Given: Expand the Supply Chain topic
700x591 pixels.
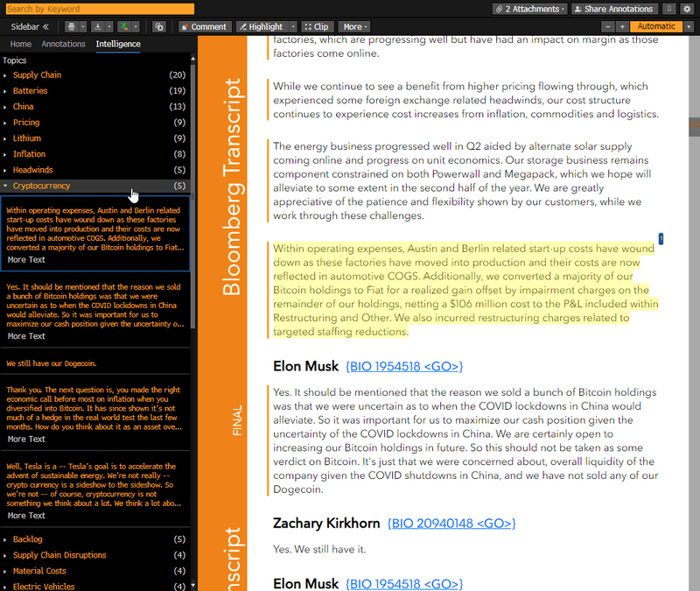Looking at the screenshot, I should (7, 75).
